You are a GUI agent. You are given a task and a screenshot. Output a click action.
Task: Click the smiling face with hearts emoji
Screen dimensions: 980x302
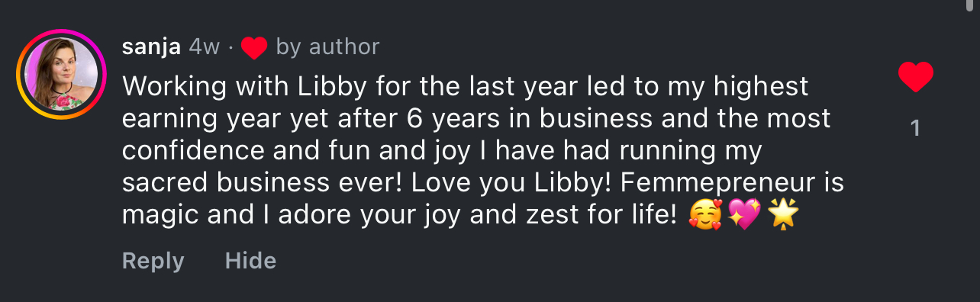pos(704,215)
